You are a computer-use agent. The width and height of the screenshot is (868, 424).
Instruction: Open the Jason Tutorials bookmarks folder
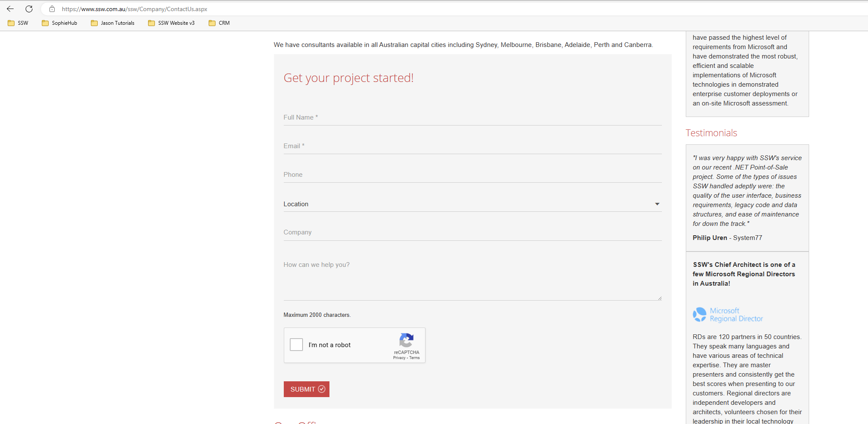point(112,23)
